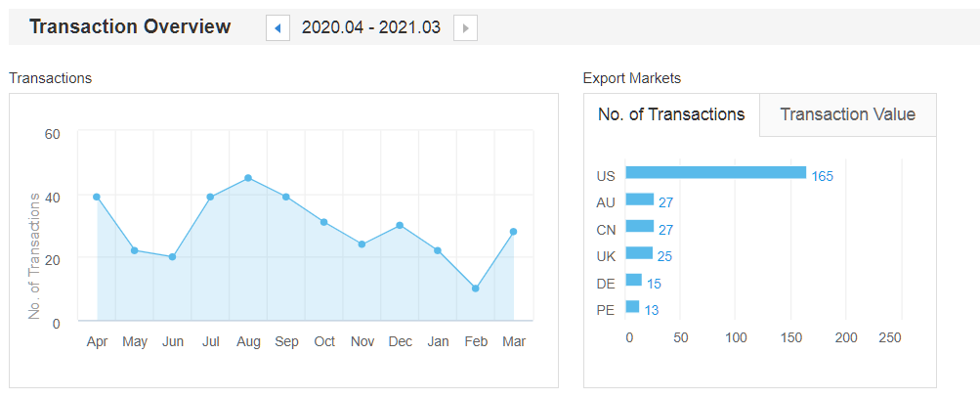980x399 pixels.
Task: Click the February data point on chart
Action: (x=476, y=288)
